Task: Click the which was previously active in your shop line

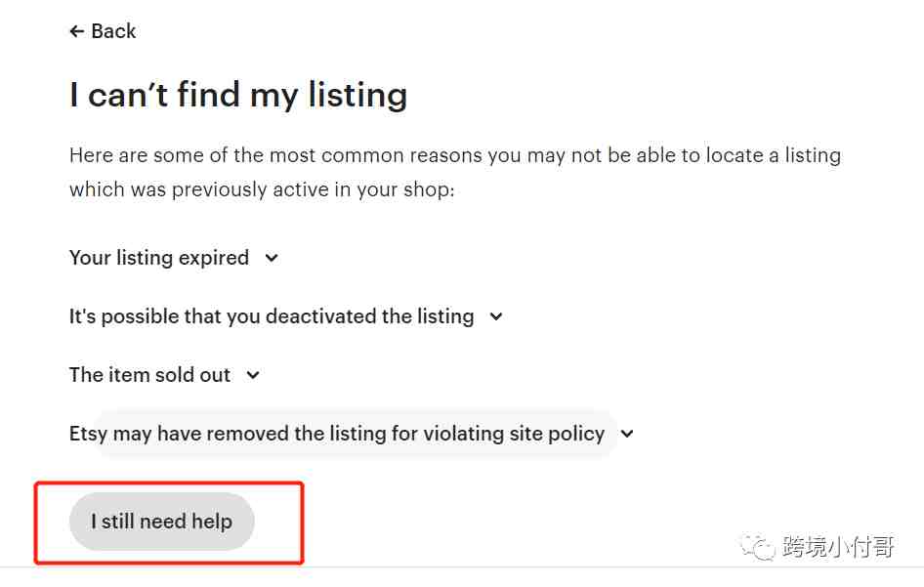Action: point(262,189)
